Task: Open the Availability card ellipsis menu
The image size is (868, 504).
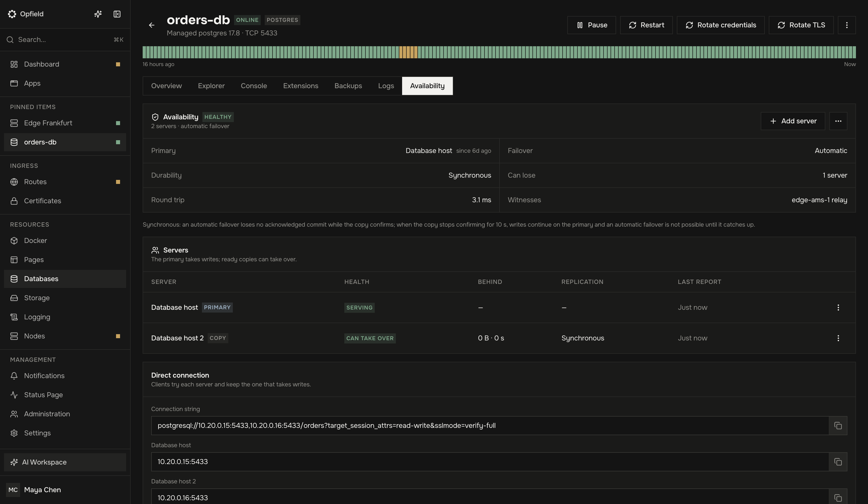Action: [838, 121]
